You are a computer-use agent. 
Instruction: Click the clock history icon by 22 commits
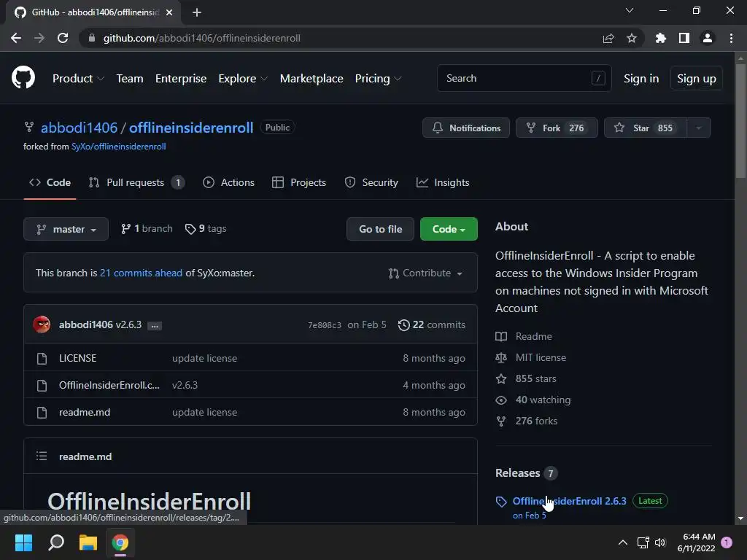[403, 324]
